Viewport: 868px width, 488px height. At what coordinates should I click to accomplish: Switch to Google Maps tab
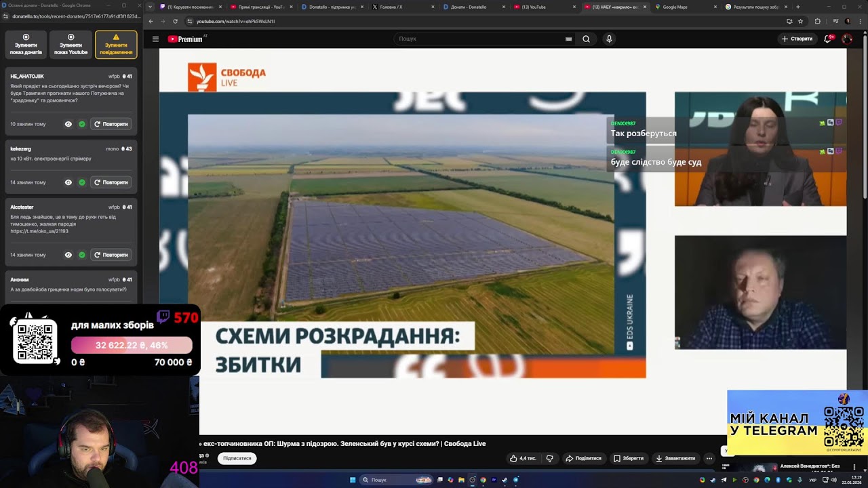686,7
